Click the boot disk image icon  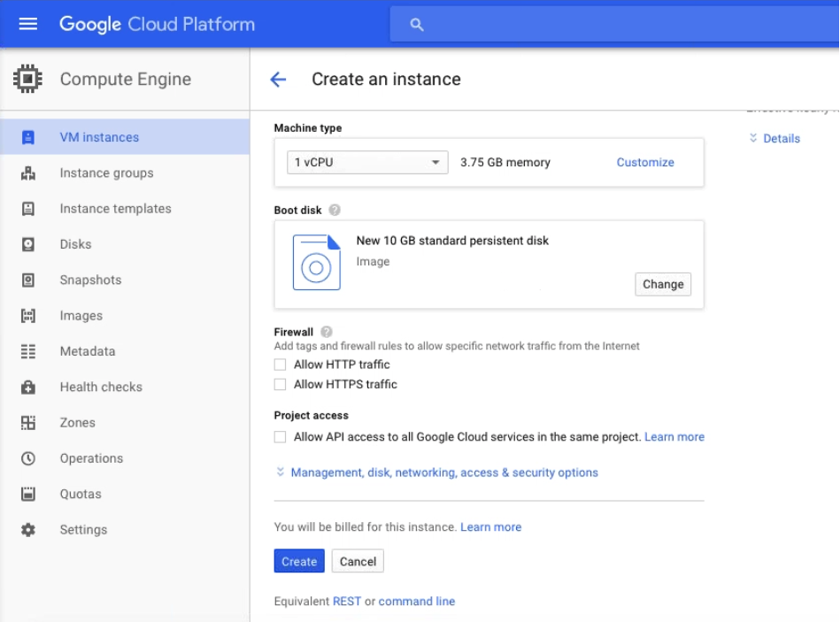[317, 262]
